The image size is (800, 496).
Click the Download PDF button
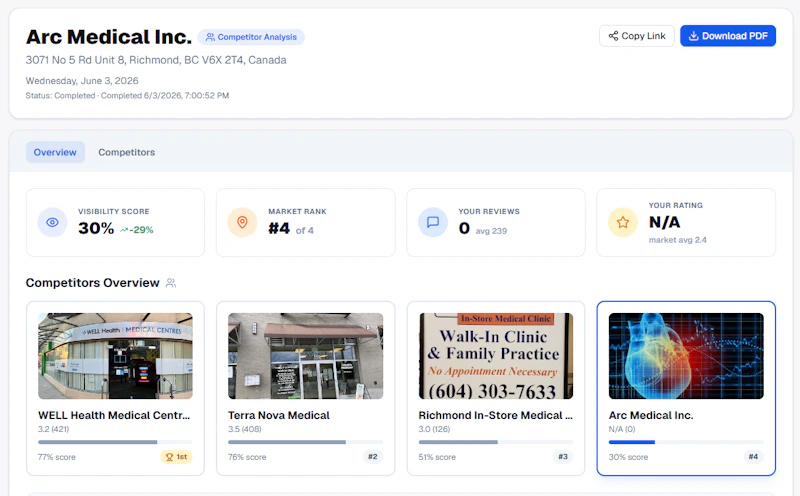[x=728, y=36]
